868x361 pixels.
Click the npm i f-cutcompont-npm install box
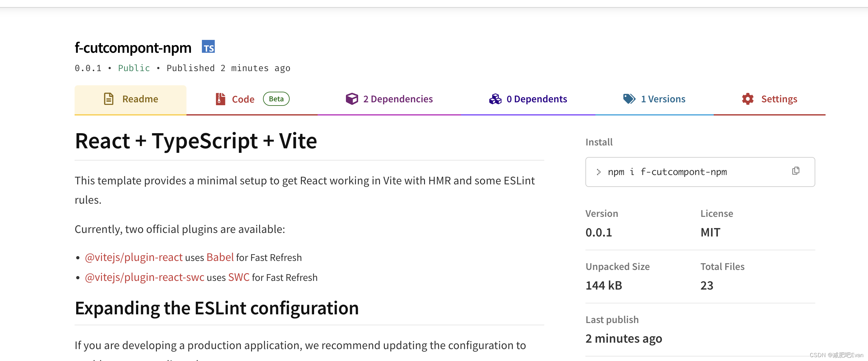click(700, 172)
